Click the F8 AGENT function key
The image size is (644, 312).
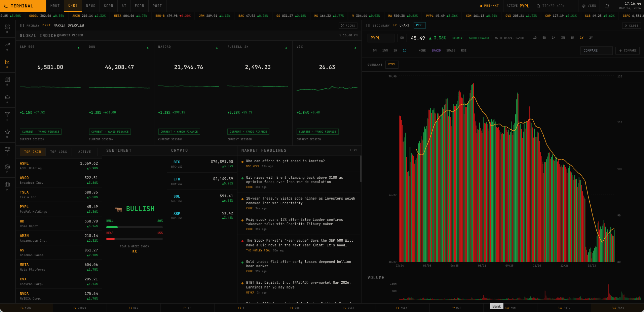click(x=403, y=308)
